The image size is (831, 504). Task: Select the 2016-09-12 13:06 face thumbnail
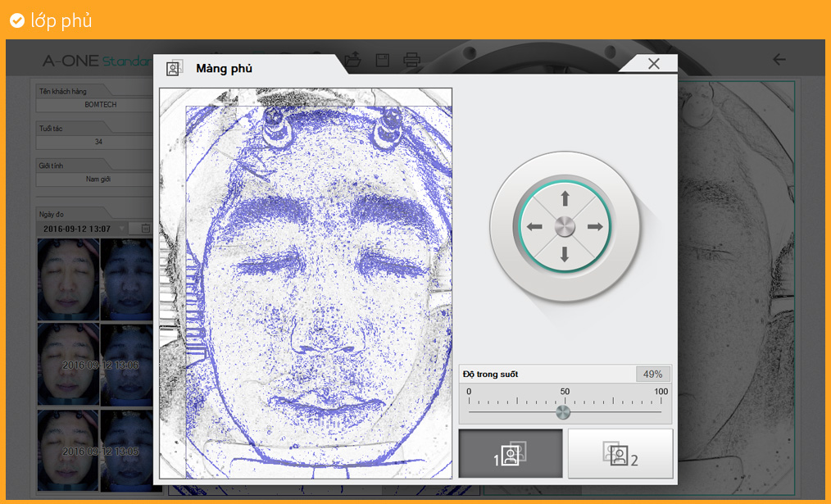tap(68, 365)
